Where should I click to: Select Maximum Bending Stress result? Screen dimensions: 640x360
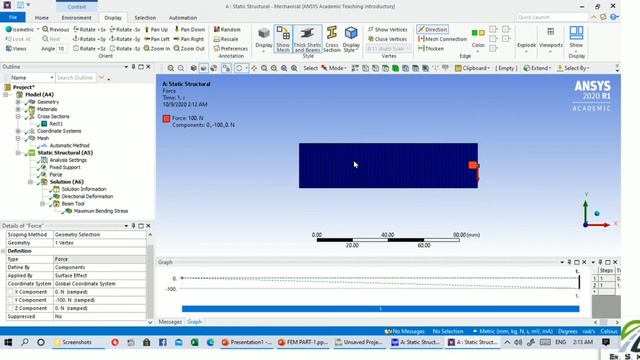coord(101,211)
